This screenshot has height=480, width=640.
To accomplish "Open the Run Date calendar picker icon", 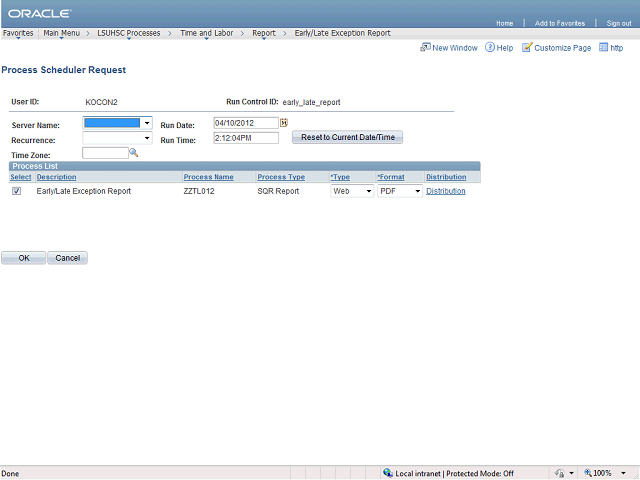I will [284, 122].
